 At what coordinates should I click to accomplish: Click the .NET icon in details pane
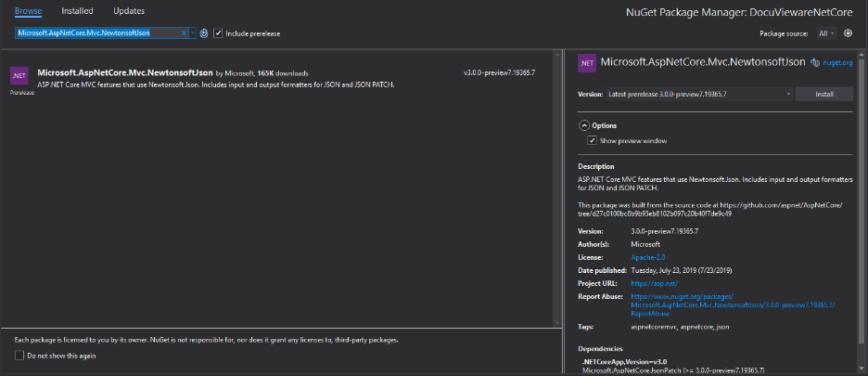[586, 63]
